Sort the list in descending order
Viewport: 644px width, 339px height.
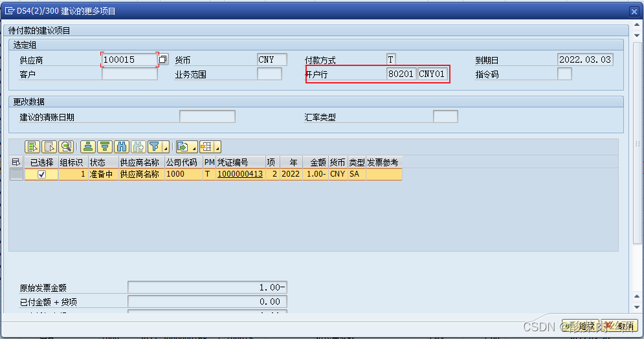[x=105, y=146]
